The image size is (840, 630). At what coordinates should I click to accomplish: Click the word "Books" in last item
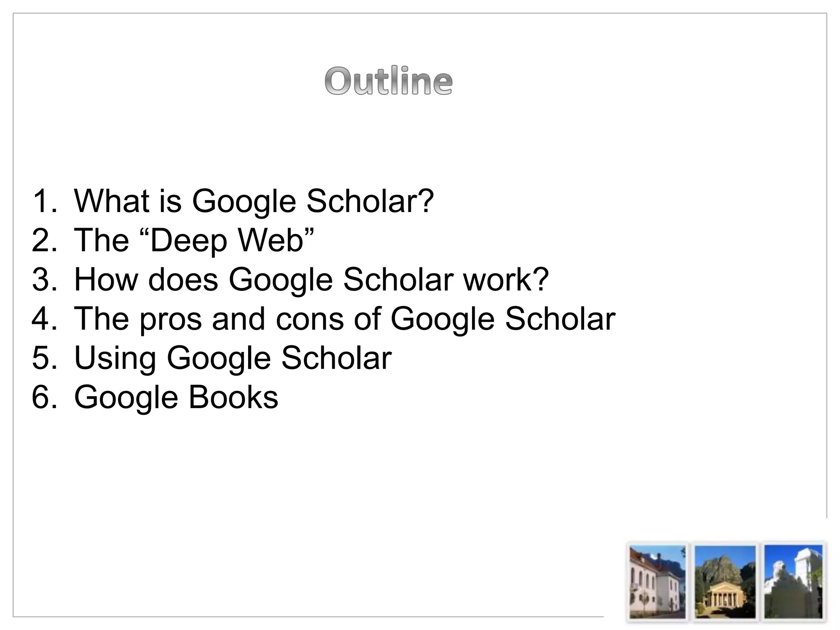233,397
